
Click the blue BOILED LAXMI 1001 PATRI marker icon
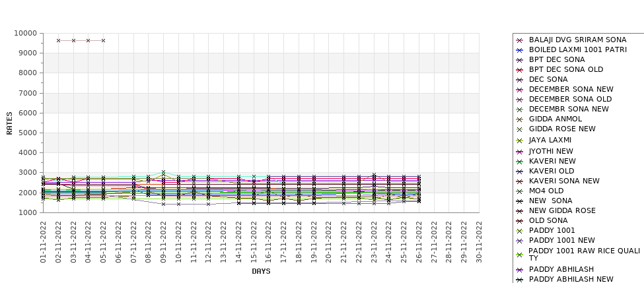pyautogui.click(x=520, y=50)
